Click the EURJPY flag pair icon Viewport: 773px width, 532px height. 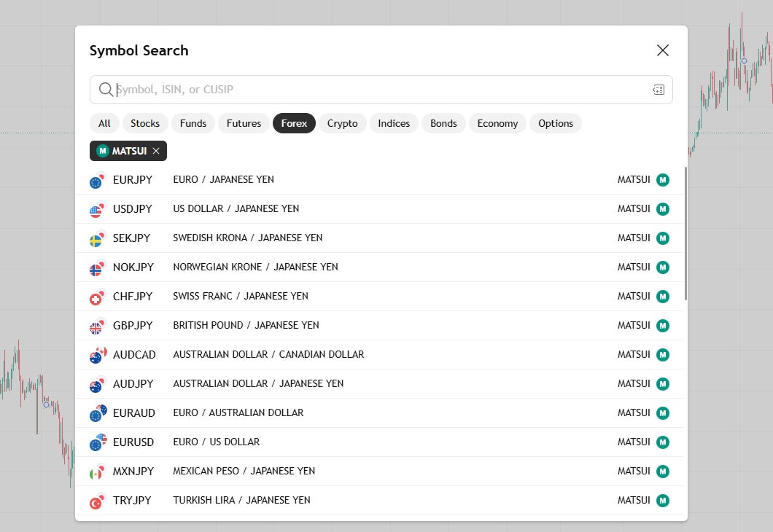tap(98, 180)
